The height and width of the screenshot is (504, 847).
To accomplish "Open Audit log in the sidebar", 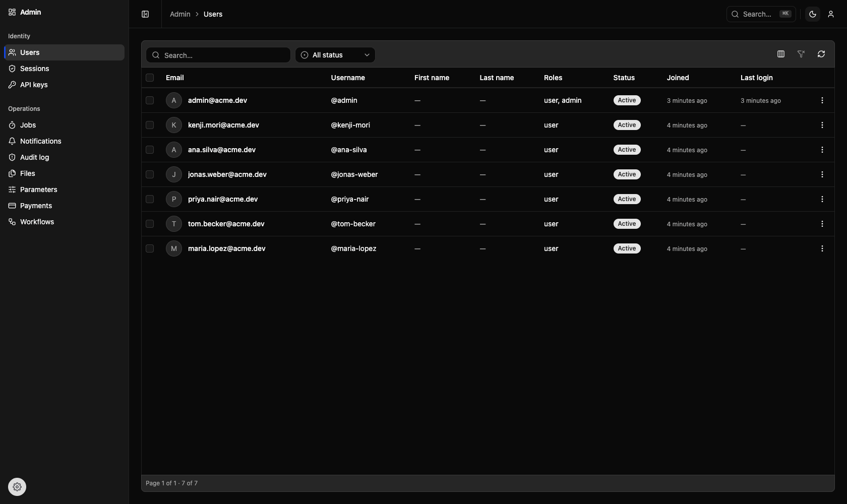I will pos(64,157).
